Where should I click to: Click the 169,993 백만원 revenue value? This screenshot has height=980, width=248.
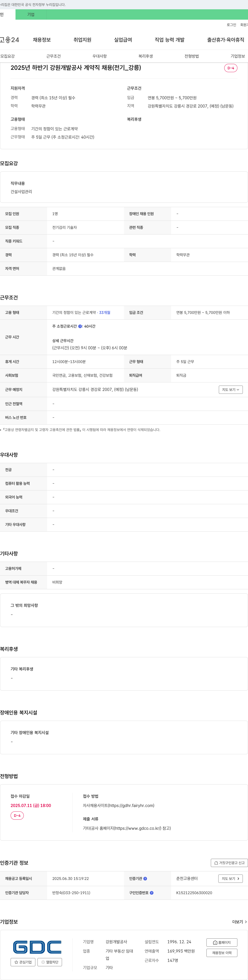tap(181, 951)
